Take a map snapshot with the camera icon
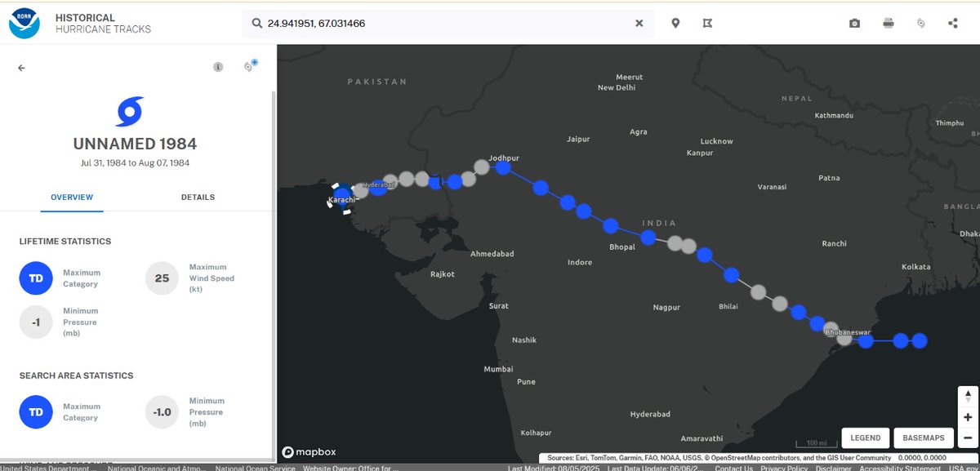This screenshot has width=980, height=471. coord(854,24)
